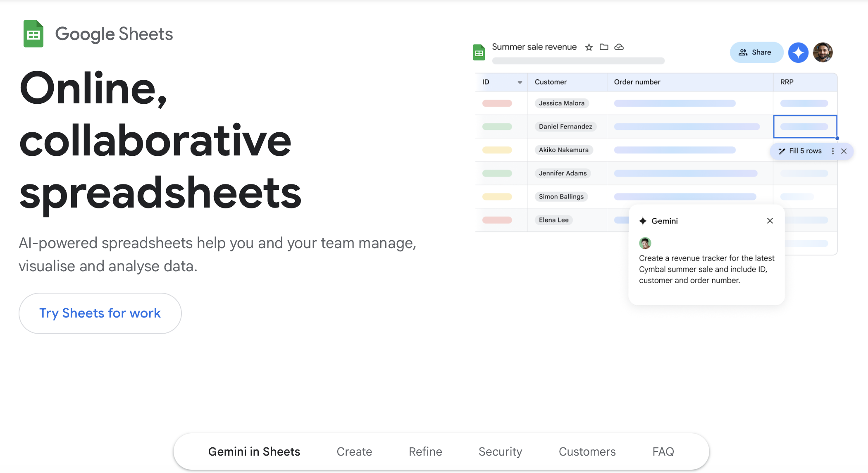Star the Summer sale revenue spreadsheet
Screen dimensions: 868x473
[x=589, y=47]
